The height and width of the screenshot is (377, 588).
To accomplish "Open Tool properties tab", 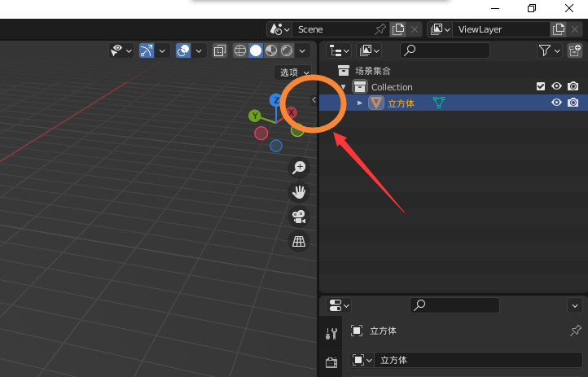I will tap(331, 334).
